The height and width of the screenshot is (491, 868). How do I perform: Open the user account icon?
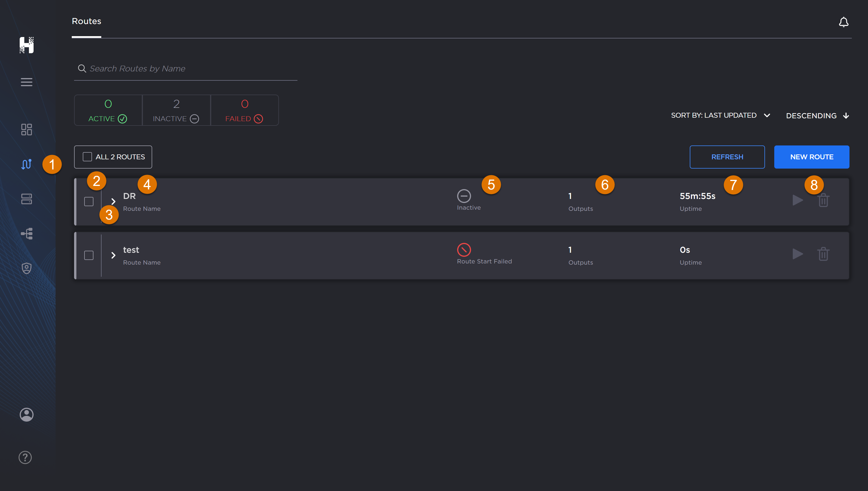coord(26,414)
